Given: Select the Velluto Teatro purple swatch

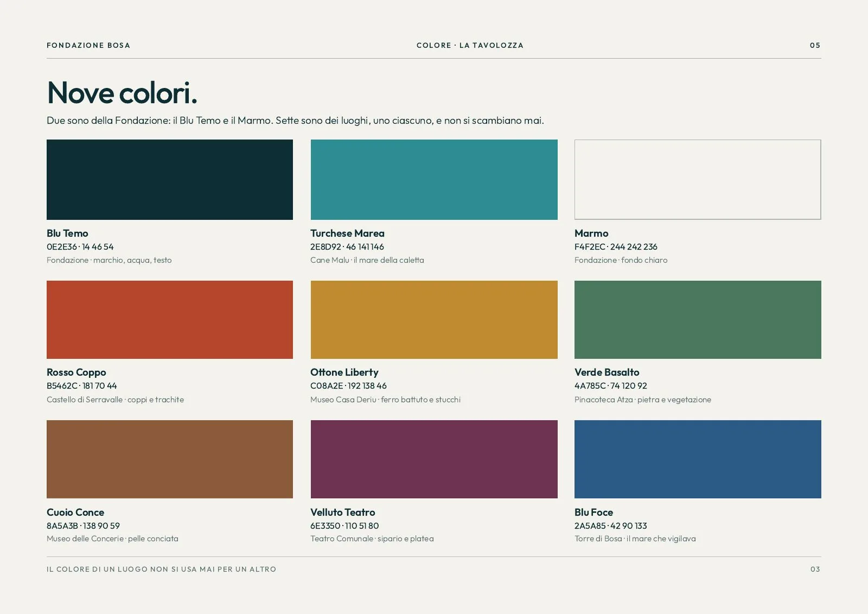Looking at the screenshot, I should pos(434,459).
